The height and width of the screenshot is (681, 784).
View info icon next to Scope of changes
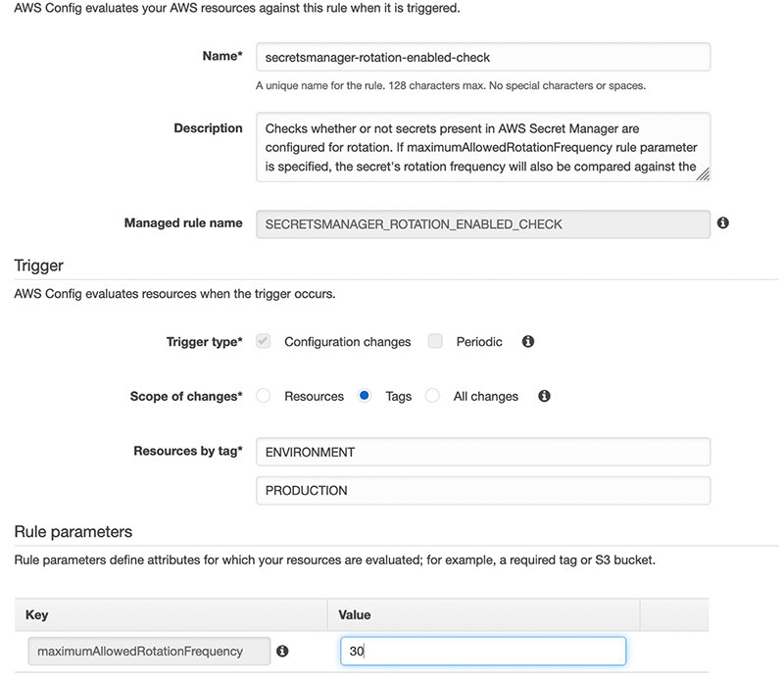pyautogui.click(x=544, y=396)
